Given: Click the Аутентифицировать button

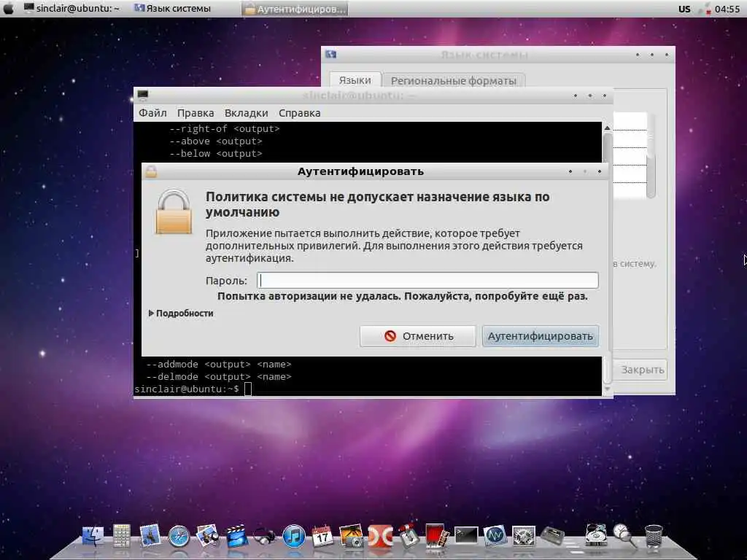Looking at the screenshot, I should [x=541, y=335].
